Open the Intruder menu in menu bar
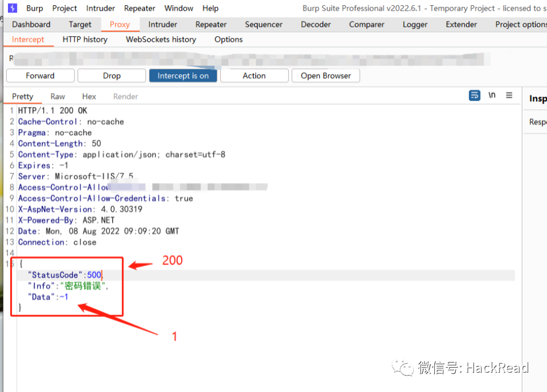The width and height of the screenshot is (547, 392). [x=100, y=8]
